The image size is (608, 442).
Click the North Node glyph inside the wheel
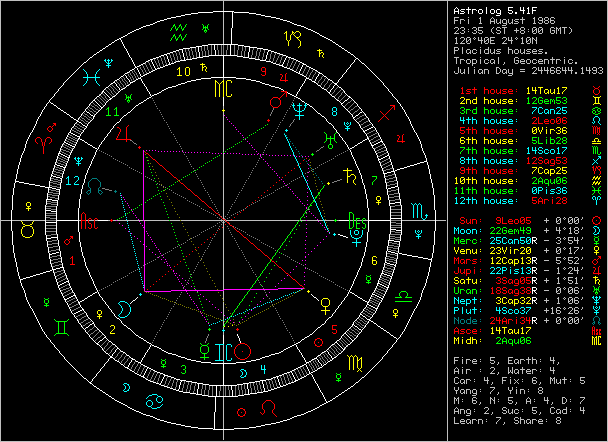(95, 186)
